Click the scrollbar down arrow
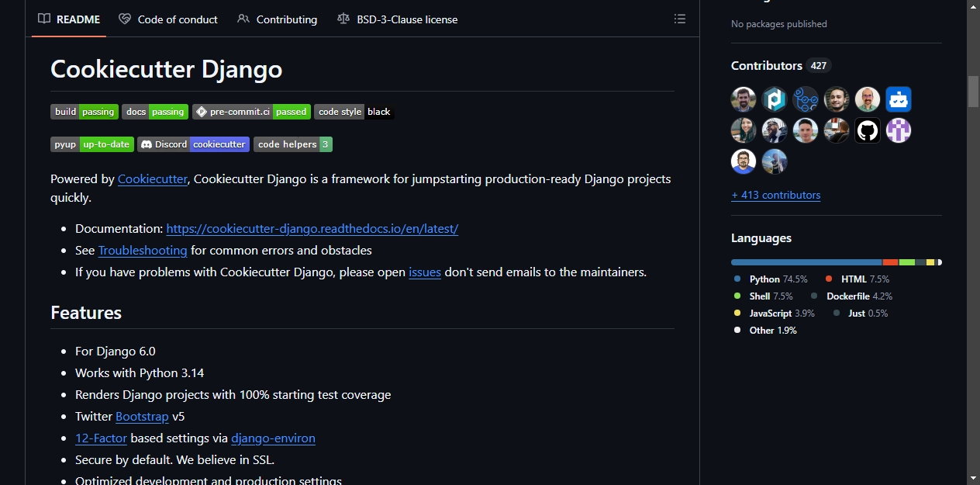The height and width of the screenshot is (485, 980). point(973,478)
